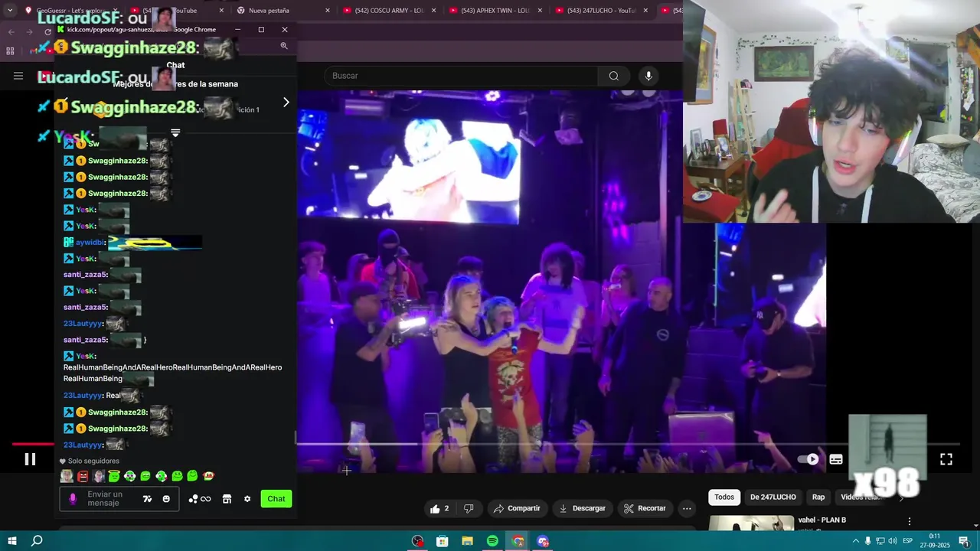This screenshot has width=980, height=551.
Task: Click the purple microphone icon in chat input
Action: click(73, 499)
